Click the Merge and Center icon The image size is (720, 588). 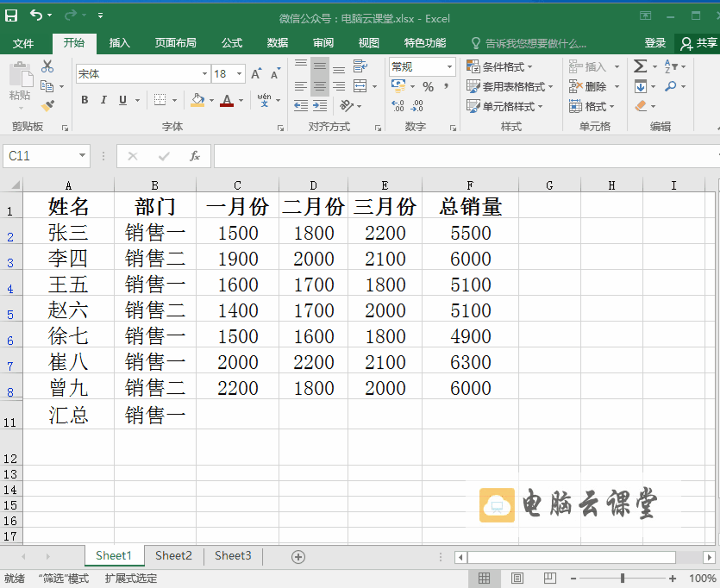[360, 86]
